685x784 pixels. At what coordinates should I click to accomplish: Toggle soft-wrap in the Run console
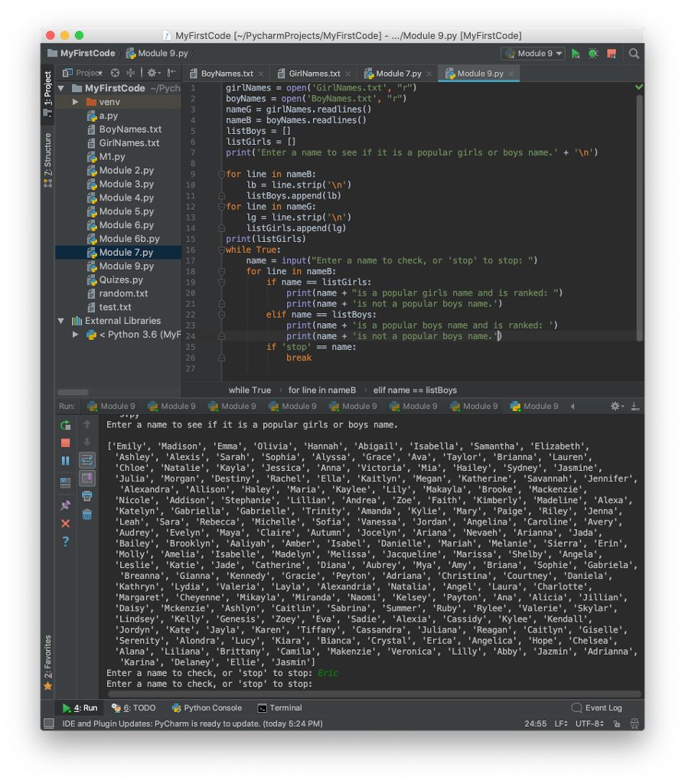coord(87,460)
